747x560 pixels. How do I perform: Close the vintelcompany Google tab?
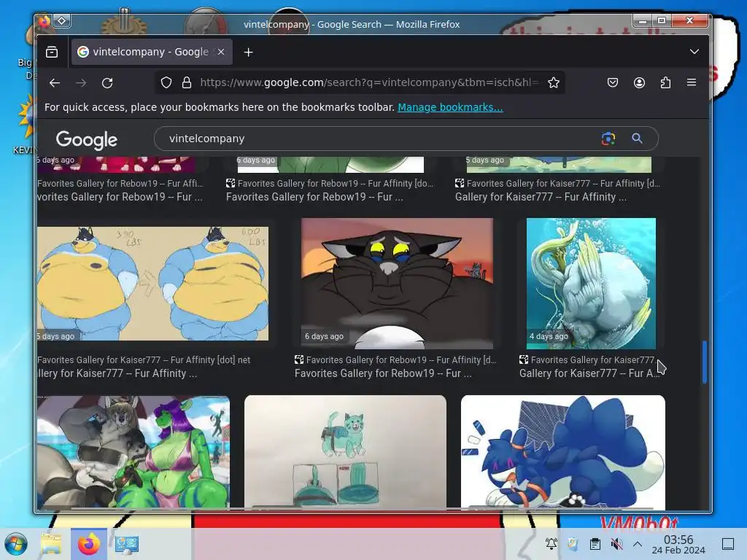coord(221,52)
